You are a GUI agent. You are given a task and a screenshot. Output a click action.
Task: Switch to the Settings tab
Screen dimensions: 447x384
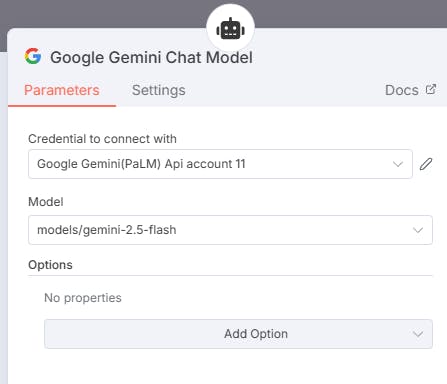(159, 90)
